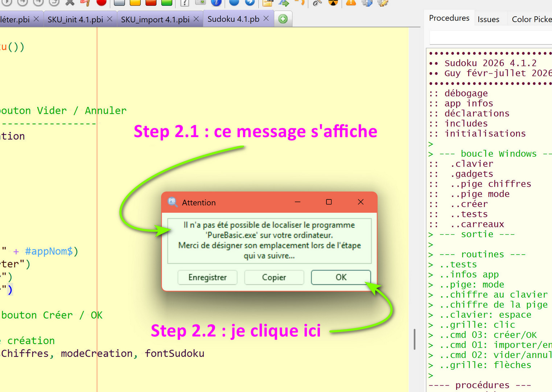The width and height of the screenshot is (552, 392).
Task: Go to '--- sortie ---' marker
Action: (477, 234)
